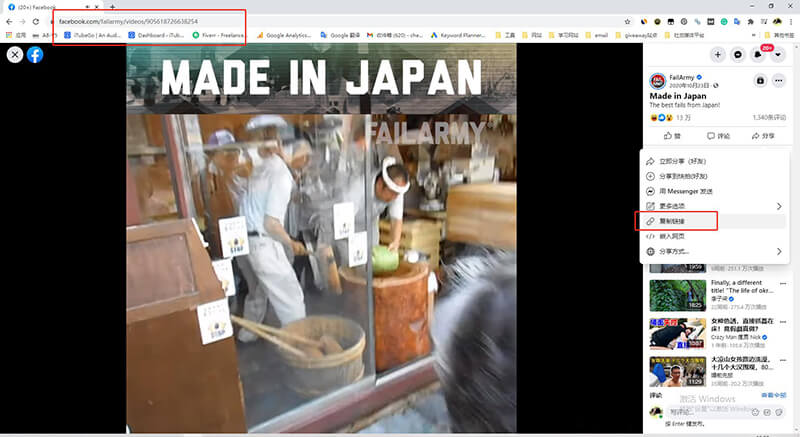The image size is (800, 437).
Task: Open the Google Analytics bookmark
Action: (284, 35)
